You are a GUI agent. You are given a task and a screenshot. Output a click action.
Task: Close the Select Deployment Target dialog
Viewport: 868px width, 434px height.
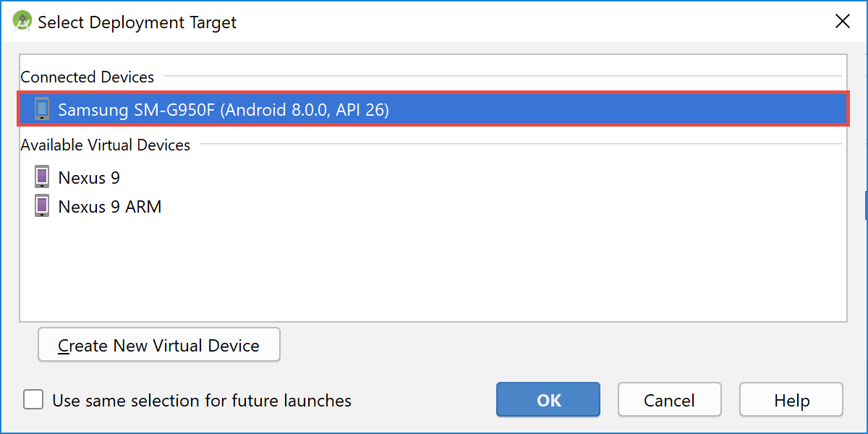[x=843, y=22]
